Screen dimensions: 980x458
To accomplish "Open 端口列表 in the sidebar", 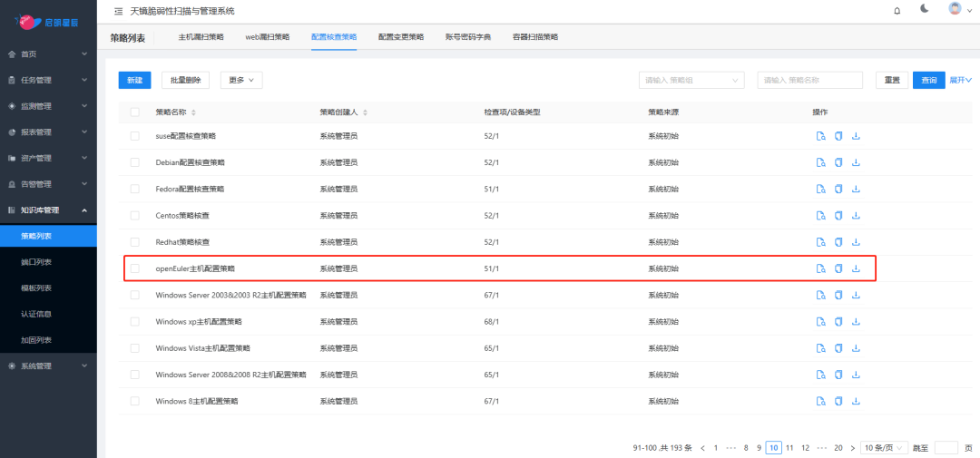I will click(36, 262).
